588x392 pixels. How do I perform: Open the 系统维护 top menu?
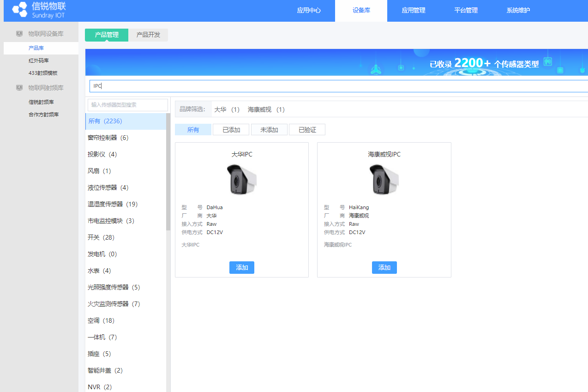point(518,11)
